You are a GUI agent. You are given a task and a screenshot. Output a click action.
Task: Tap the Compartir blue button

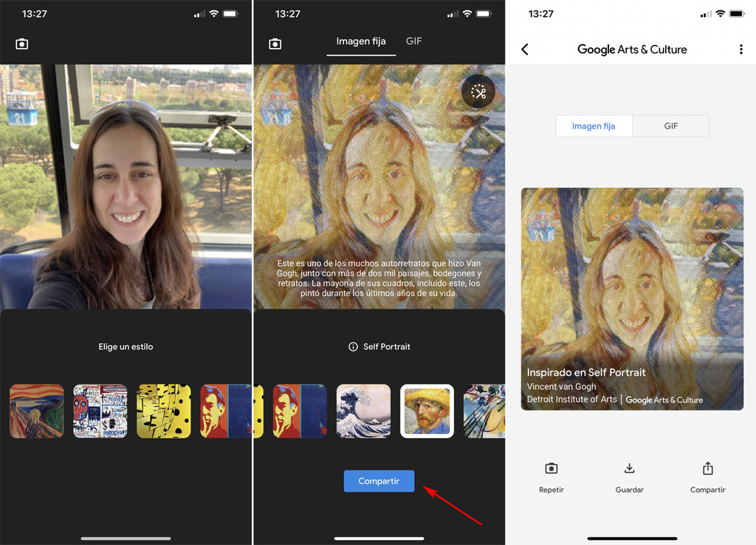click(x=379, y=481)
